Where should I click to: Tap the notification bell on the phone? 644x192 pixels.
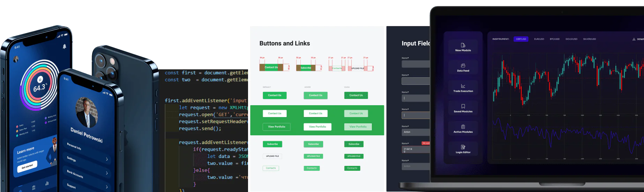pos(64,46)
